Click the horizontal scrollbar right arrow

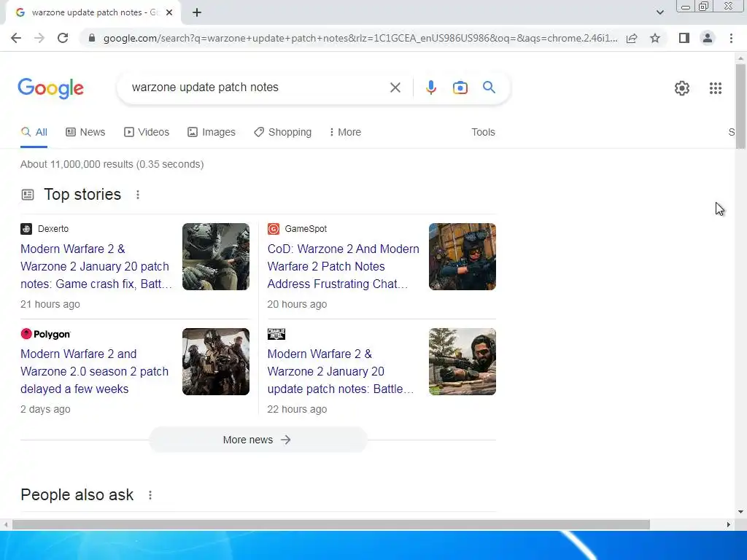(x=729, y=525)
